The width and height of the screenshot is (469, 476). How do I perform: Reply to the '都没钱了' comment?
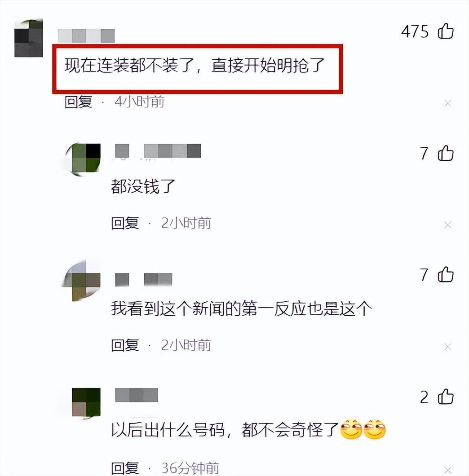pos(125,223)
